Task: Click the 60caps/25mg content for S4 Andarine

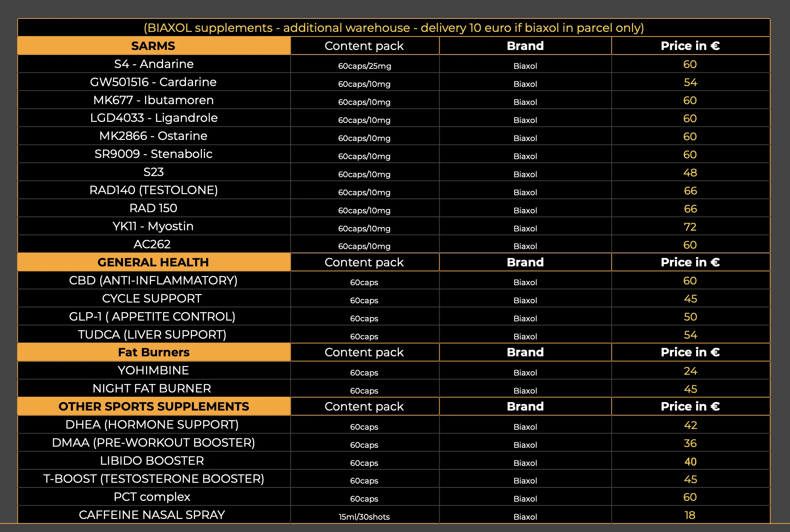Action: point(365,66)
